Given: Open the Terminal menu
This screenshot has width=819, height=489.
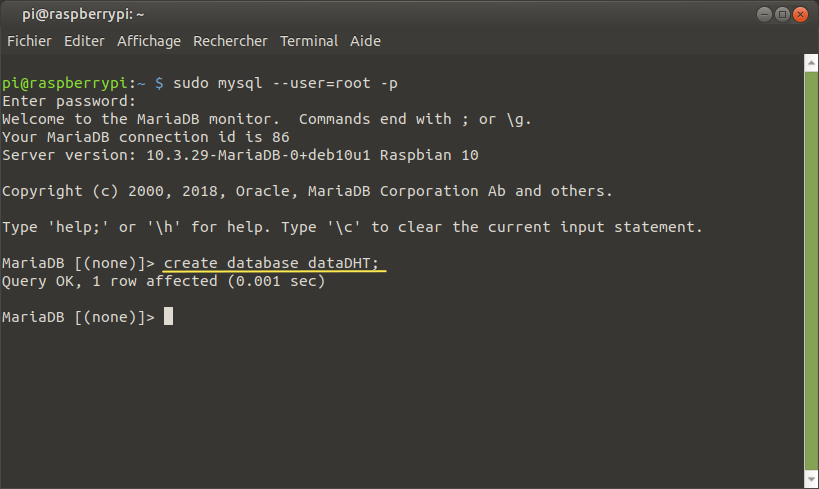Looking at the screenshot, I should [x=309, y=41].
